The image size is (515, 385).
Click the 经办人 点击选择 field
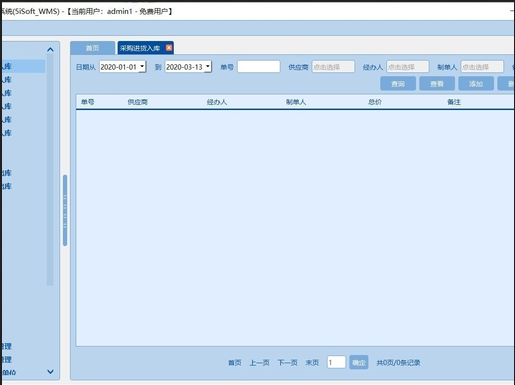[x=408, y=67]
